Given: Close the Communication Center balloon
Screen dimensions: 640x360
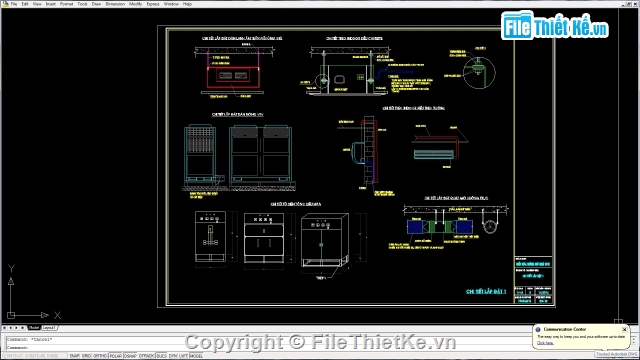Looking at the screenshot, I should tap(624, 329).
